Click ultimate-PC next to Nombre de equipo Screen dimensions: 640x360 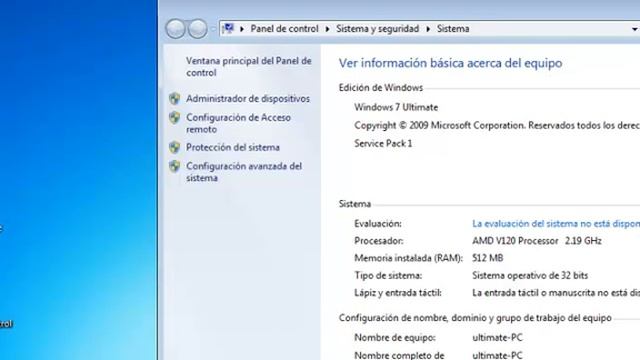tap(497, 338)
